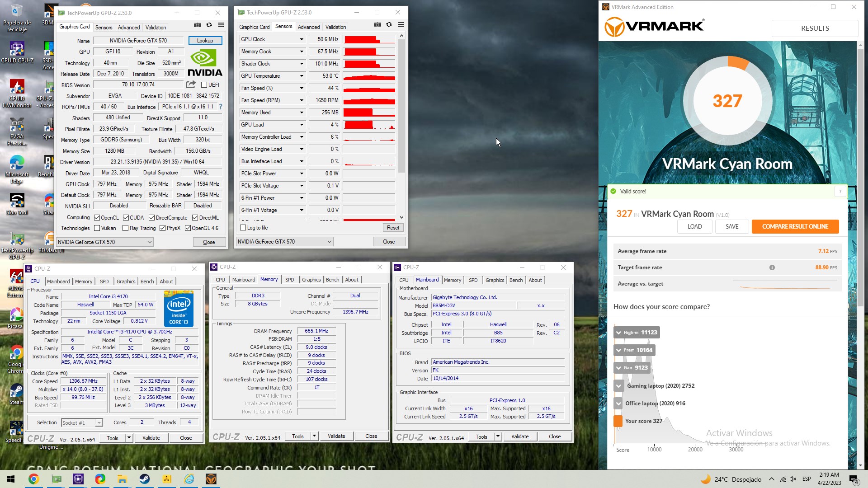Image resolution: width=868 pixels, height=488 pixels.
Task: Open Skin Tool desktop shortcut
Action: (17, 205)
